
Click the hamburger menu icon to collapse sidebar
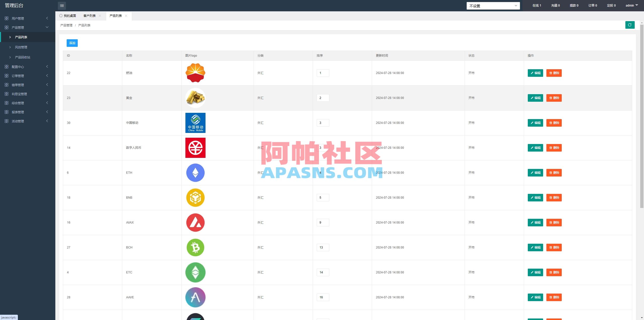coord(62,6)
